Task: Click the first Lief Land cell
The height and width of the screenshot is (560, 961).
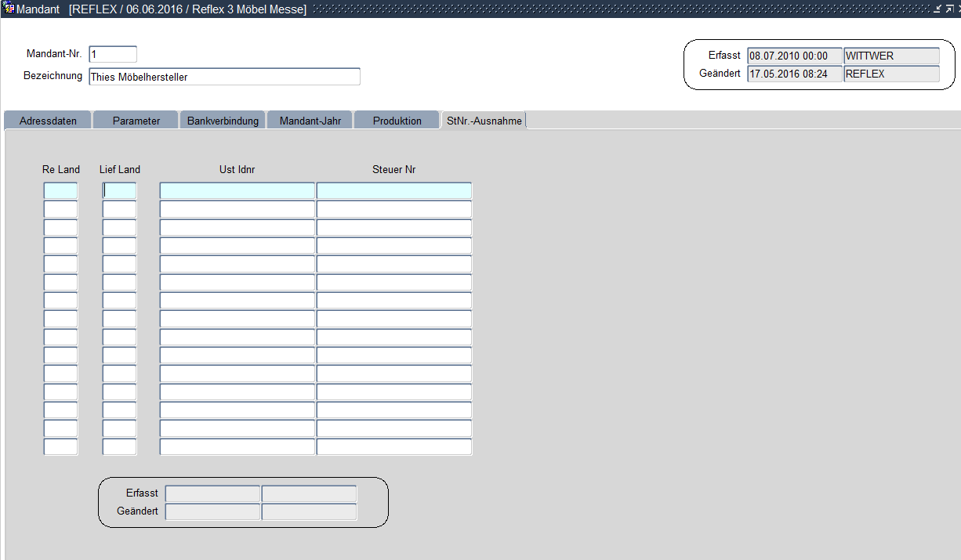Action: [120, 190]
